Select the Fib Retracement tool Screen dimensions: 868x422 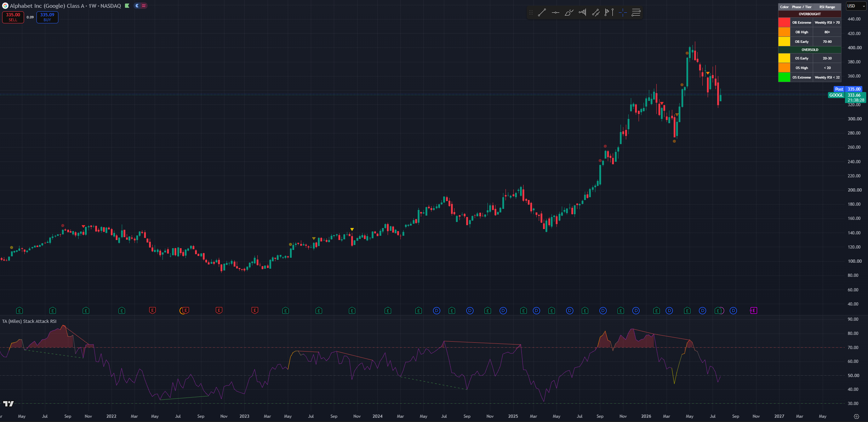(636, 13)
